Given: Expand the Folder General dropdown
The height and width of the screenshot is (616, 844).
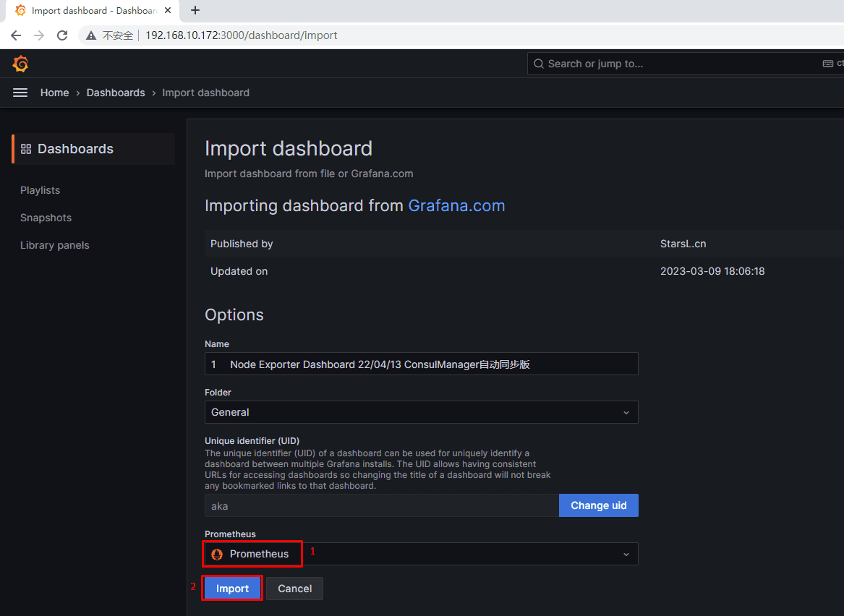Looking at the screenshot, I should [422, 412].
